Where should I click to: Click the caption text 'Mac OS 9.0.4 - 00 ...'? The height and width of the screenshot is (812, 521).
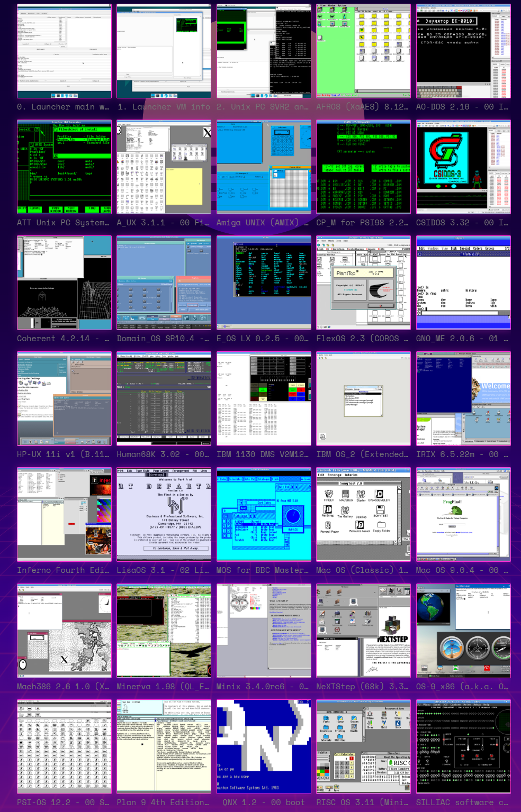[462, 570]
